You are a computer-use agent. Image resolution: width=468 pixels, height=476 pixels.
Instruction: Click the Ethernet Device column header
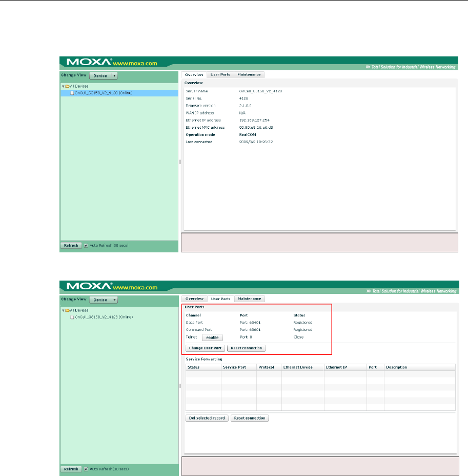(x=303, y=367)
